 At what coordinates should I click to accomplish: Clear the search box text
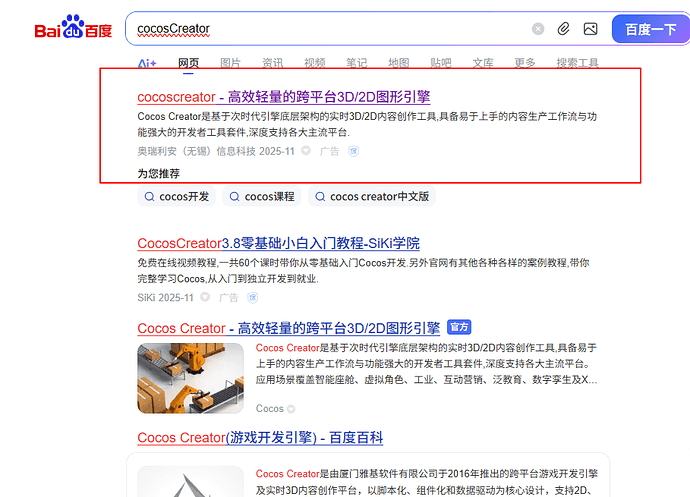538,29
